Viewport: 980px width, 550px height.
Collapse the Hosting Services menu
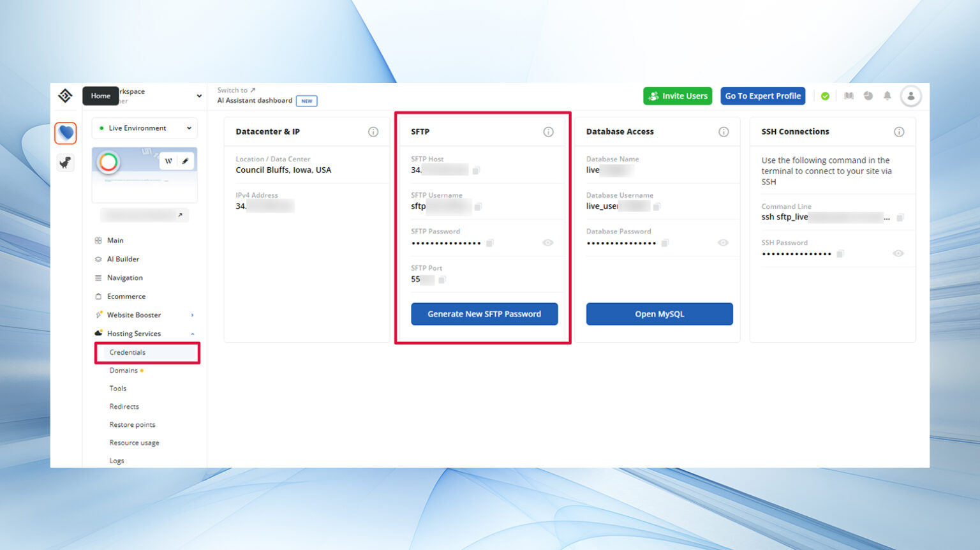[192, 334]
